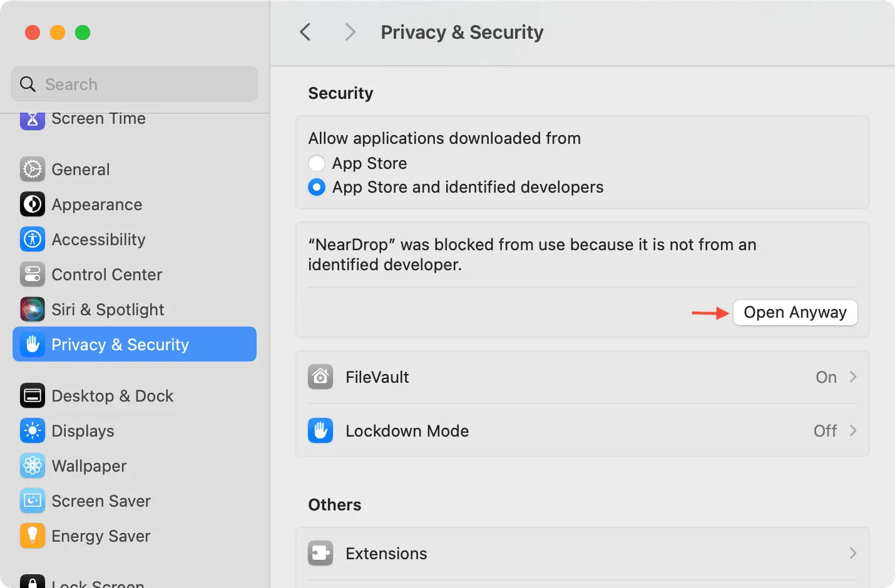Click the FileVault On status
This screenshot has width=895, height=588.
click(826, 377)
